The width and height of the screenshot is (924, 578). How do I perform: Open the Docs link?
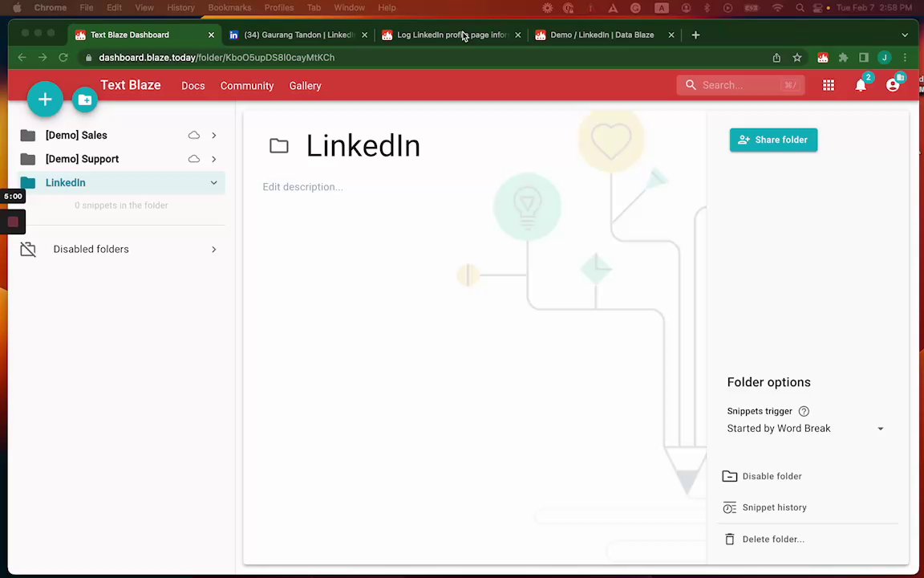tap(193, 86)
